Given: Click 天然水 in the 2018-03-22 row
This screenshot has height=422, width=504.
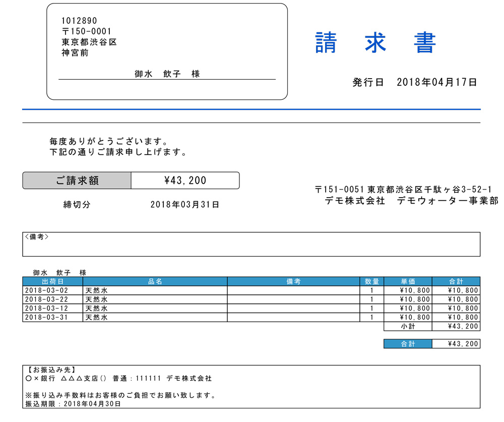Looking at the screenshot, I should (x=97, y=299).
